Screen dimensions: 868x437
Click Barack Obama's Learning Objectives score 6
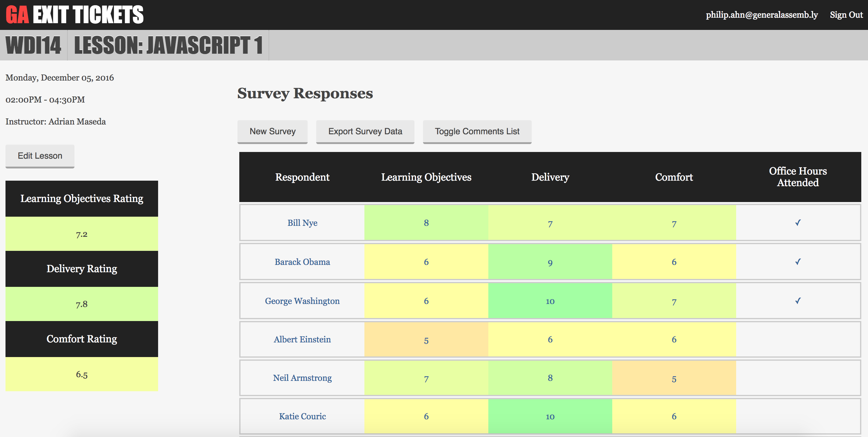click(x=426, y=262)
